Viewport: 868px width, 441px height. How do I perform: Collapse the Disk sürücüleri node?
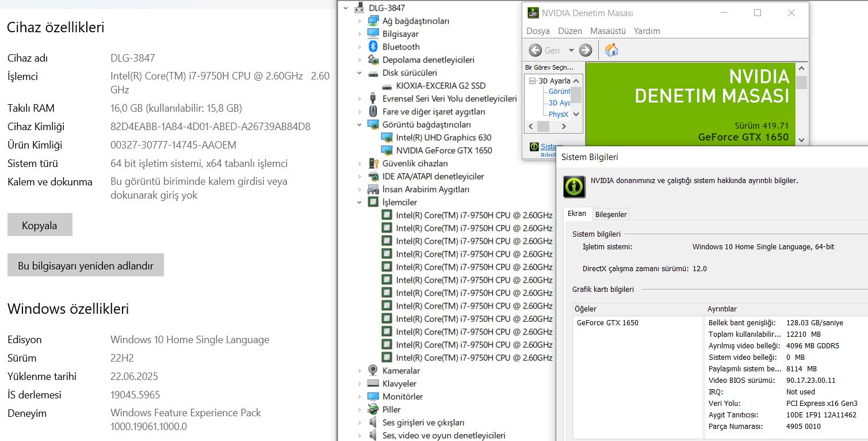[x=360, y=73]
